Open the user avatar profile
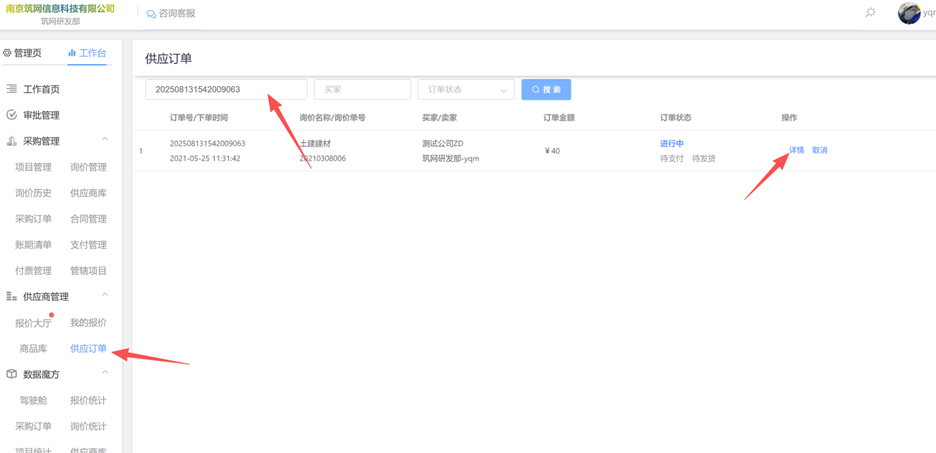936x453 pixels. [908, 13]
